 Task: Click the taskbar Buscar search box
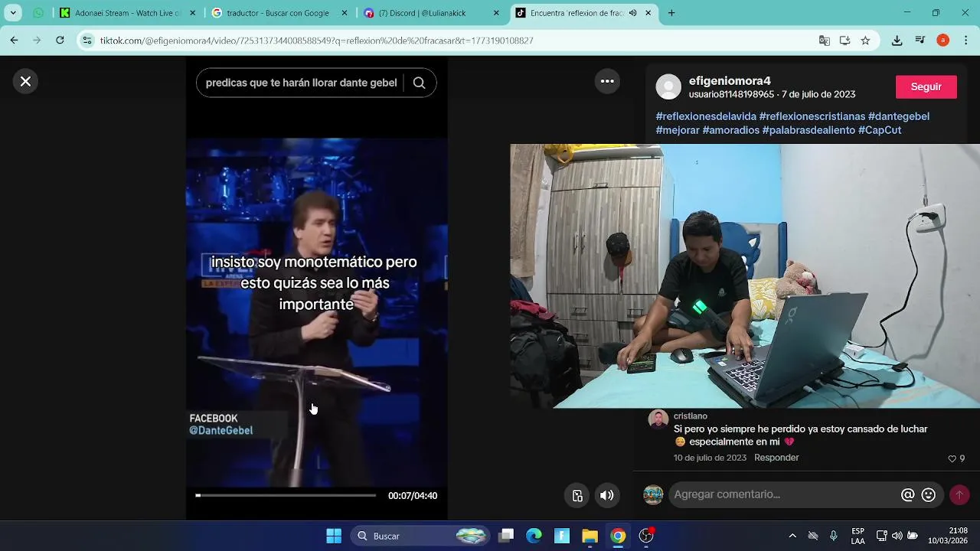click(420, 536)
